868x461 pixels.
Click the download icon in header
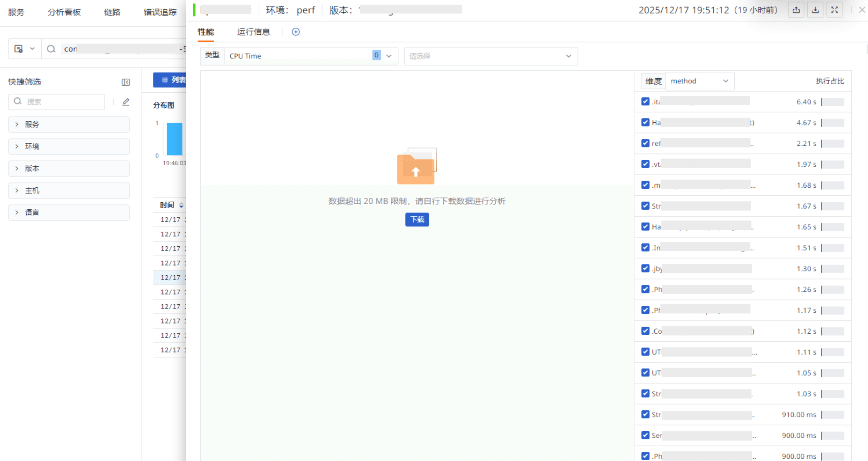point(815,10)
